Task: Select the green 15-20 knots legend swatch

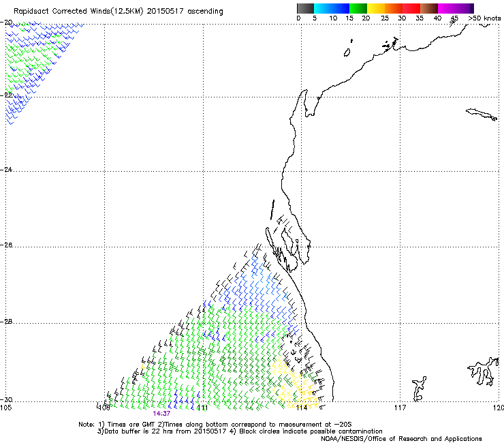Action: (358, 8)
